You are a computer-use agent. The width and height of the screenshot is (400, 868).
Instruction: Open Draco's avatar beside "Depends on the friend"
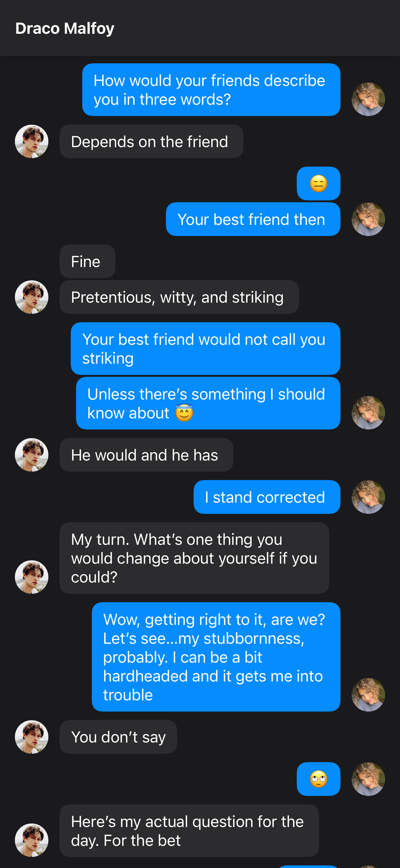(32, 142)
